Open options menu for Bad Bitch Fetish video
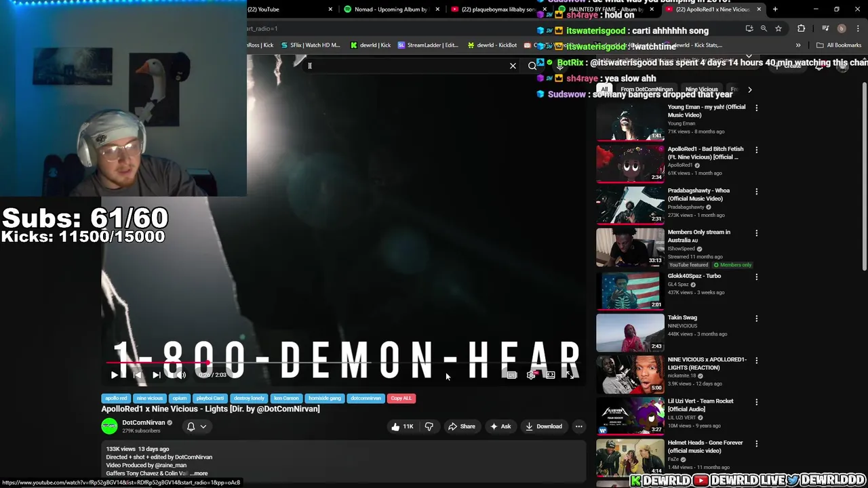868x488 pixels. pyautogui.click(x=757, y=150)
